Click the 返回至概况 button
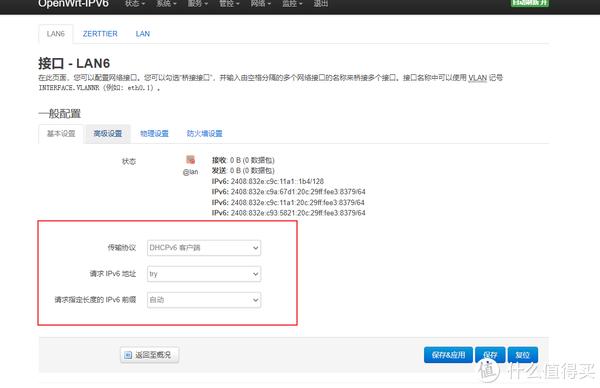Screen dimensions: 600x388 (x=149, y=355)
